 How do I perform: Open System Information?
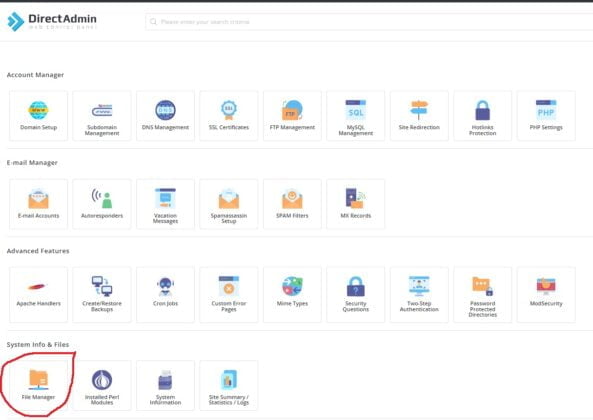[165, 386]
